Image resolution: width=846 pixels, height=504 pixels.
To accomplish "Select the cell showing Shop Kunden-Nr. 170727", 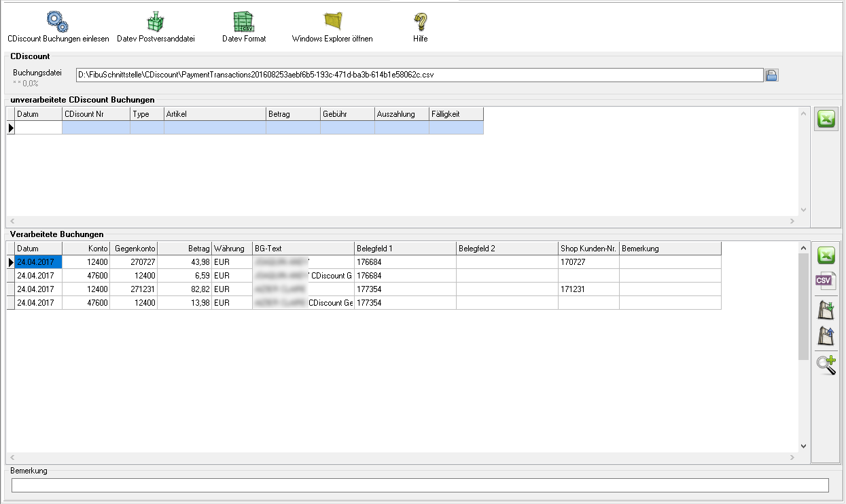I will pos(588,262).
